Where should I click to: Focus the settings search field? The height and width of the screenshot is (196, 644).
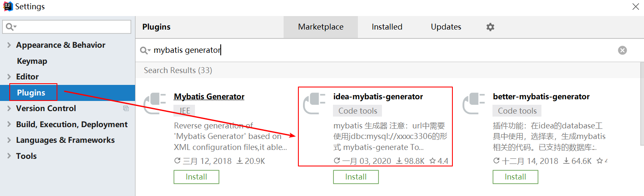(67, 27)
